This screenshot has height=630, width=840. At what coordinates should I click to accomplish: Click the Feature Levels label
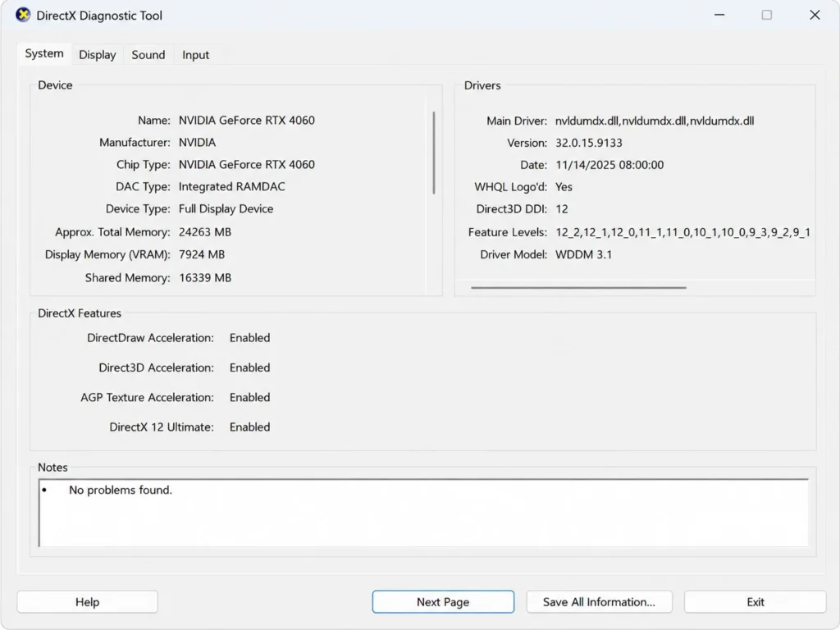click(x=507, y=232)
